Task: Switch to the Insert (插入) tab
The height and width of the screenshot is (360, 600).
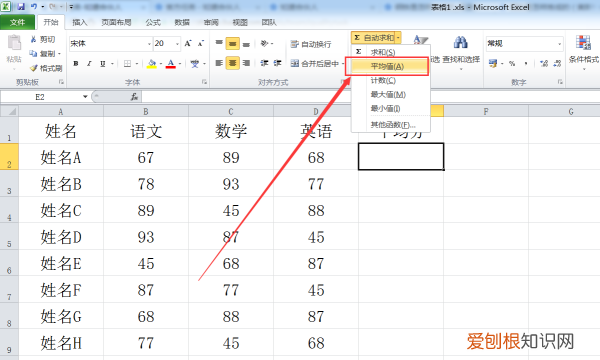Action: 80,23
